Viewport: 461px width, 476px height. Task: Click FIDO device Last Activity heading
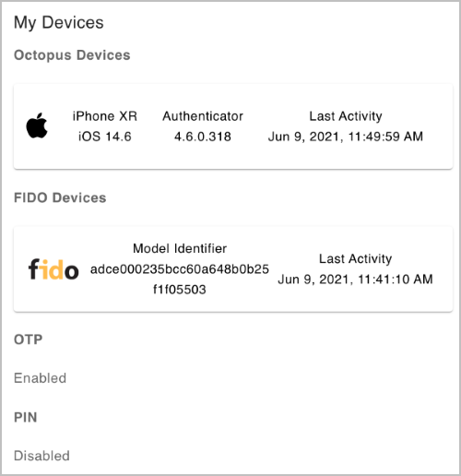[356, 259]
